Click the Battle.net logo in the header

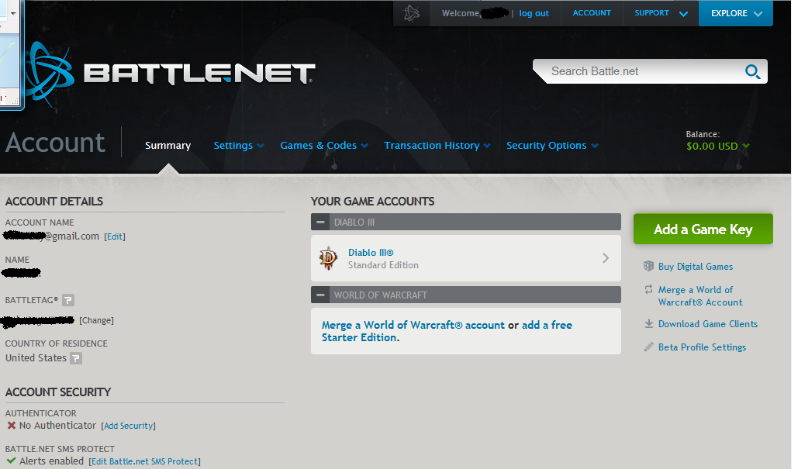click(171, 74)
